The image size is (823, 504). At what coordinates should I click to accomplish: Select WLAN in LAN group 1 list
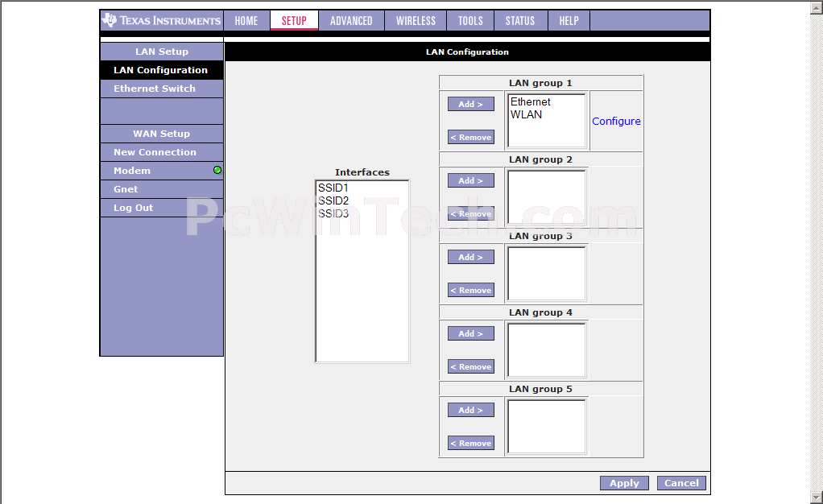click(x=526, y=115)
